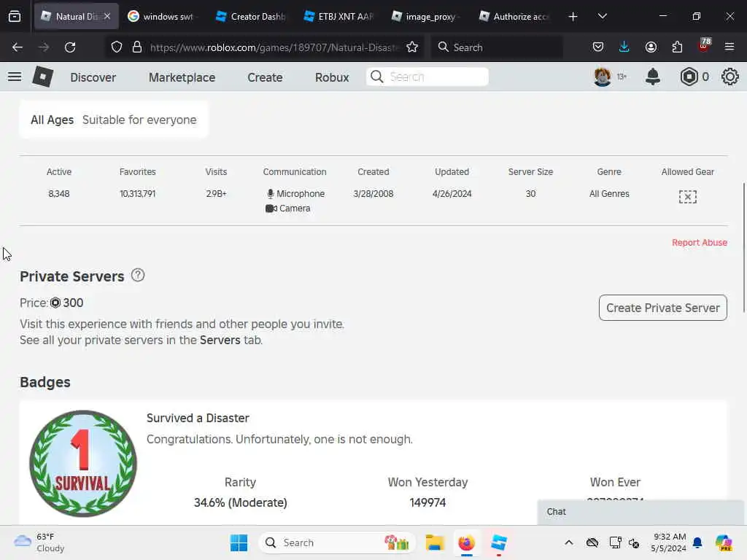Click the Updated date 4/26/2024
The width and height of the screenshot is (747, 560).
click(452, 194)
